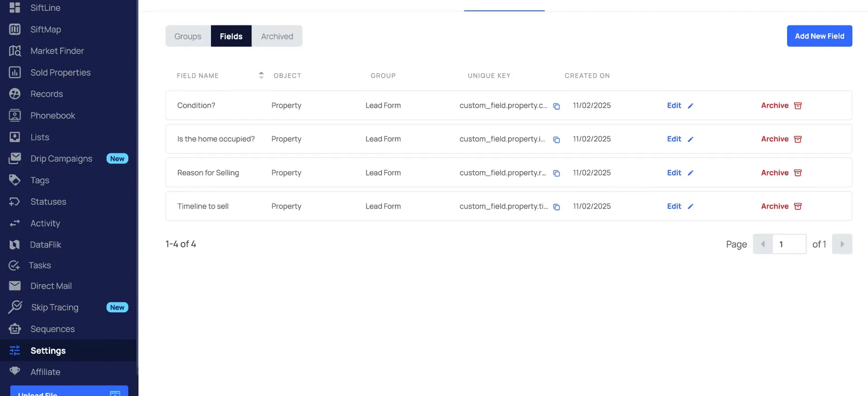Click the Direct Mail envelope icon
The image size is (868, 396).
[x=15, y=286]
